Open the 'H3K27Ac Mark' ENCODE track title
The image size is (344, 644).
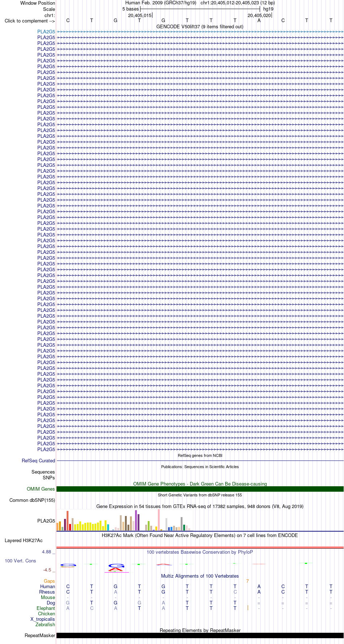click(200, 535)
